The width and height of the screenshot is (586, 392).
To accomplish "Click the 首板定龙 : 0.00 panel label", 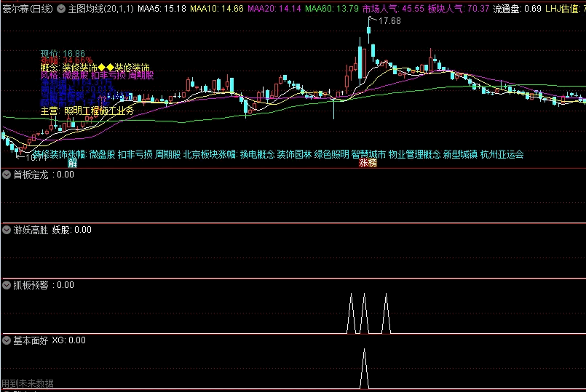I will 44,175.
